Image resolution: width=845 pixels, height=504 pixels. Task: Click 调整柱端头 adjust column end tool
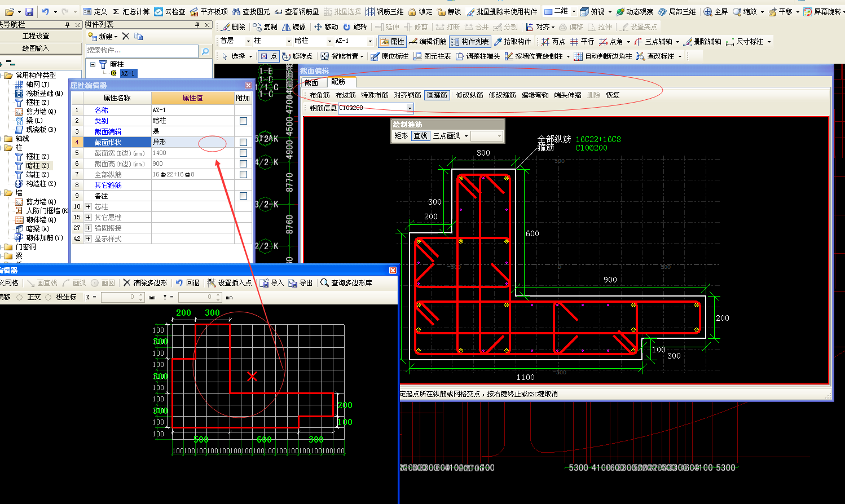[x=478, y=56]
